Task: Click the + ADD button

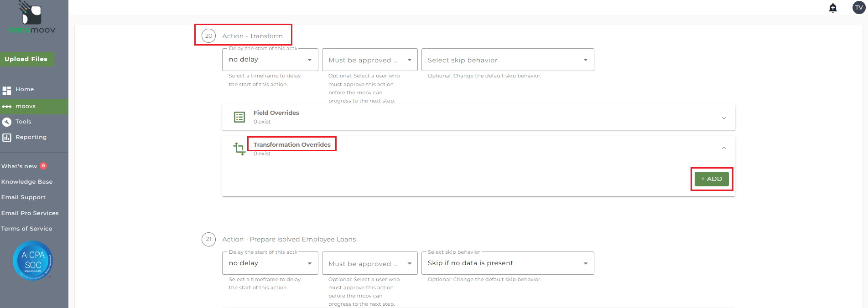Action: click(711, 179)
